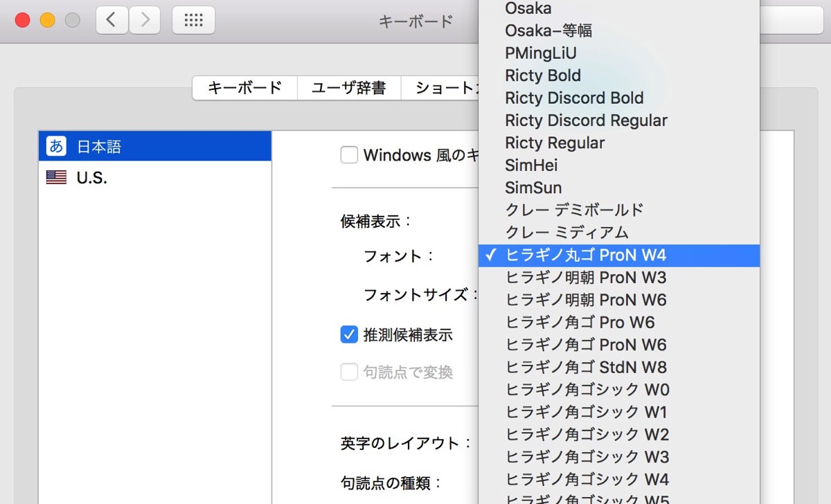The image size is (831, 504).
Task: Select Ricty Bold font
Action: pos(619,75)
